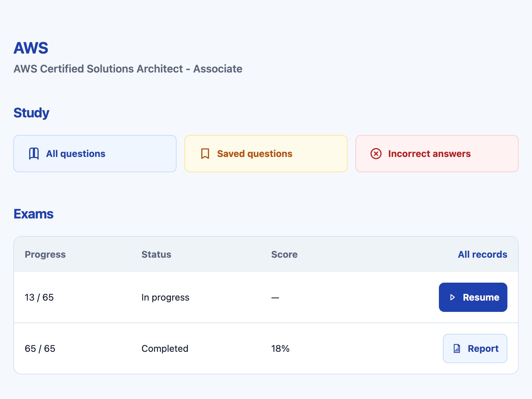Click the book icon in All questions
Viewport: 532px width, 399px height.
pyautogui.click(x=34, y=154)
